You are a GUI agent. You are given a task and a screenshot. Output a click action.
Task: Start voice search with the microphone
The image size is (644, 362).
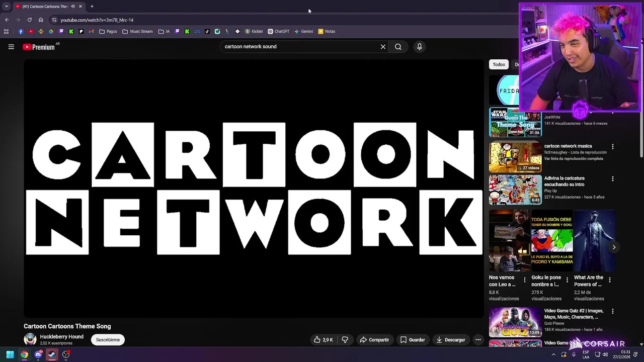(420, 47)
